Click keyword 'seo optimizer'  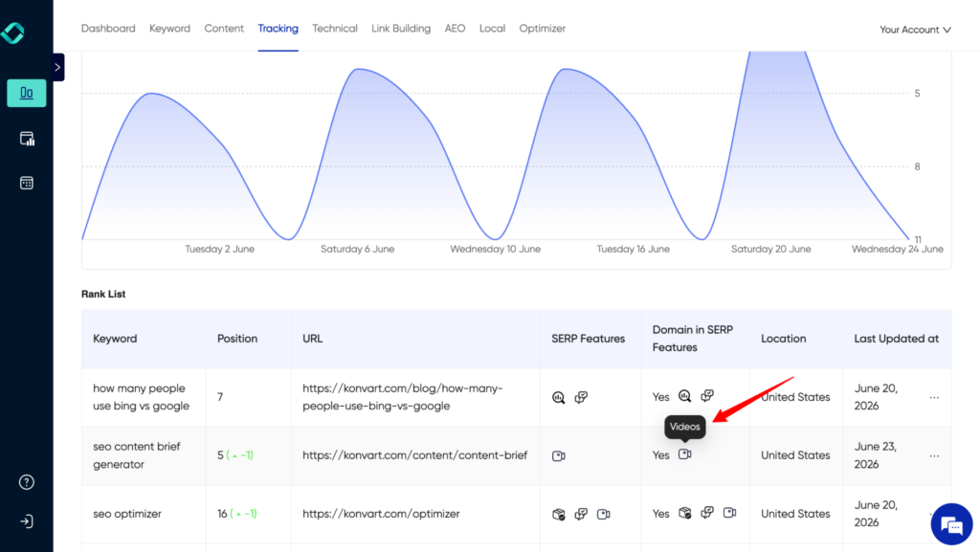tap(127, 514)
